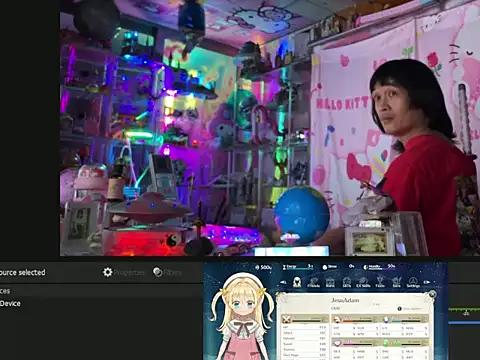Click the purple bar in game header
The height and width of the screenshot is (360, 480).
pyautogui.click(x=379, y=267)
